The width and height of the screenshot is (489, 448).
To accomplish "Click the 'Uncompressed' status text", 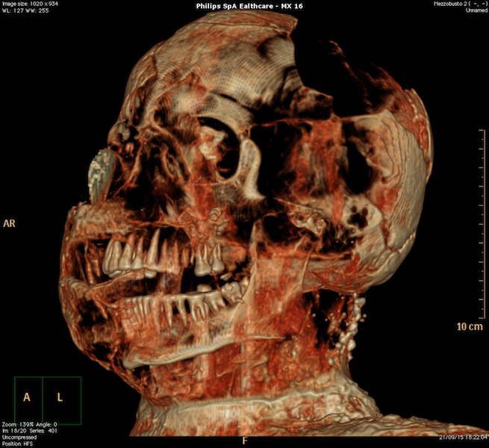I will [x=19, y=437].
